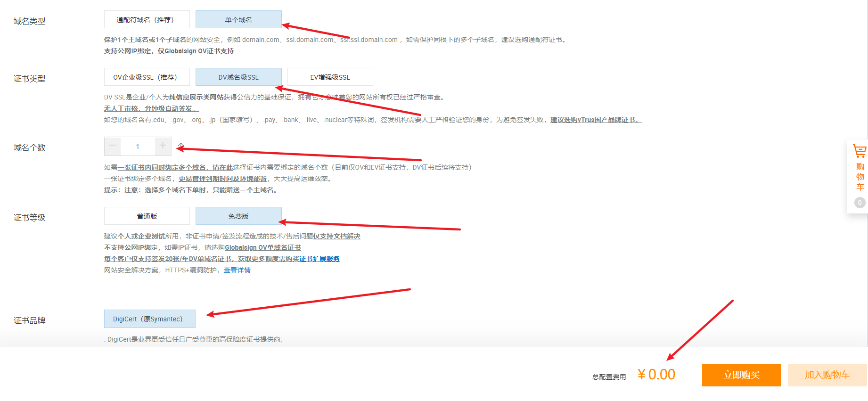The height and width of the screenshot is (401, 868).
Task: Open 证书扩展服务 link
Action: (x=319, y=259)
